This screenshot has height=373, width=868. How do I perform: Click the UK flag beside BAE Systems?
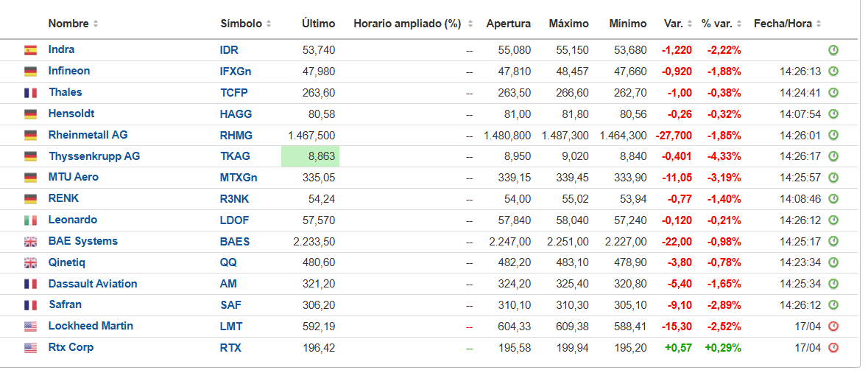pyautogui.click(x=30, y=242)
